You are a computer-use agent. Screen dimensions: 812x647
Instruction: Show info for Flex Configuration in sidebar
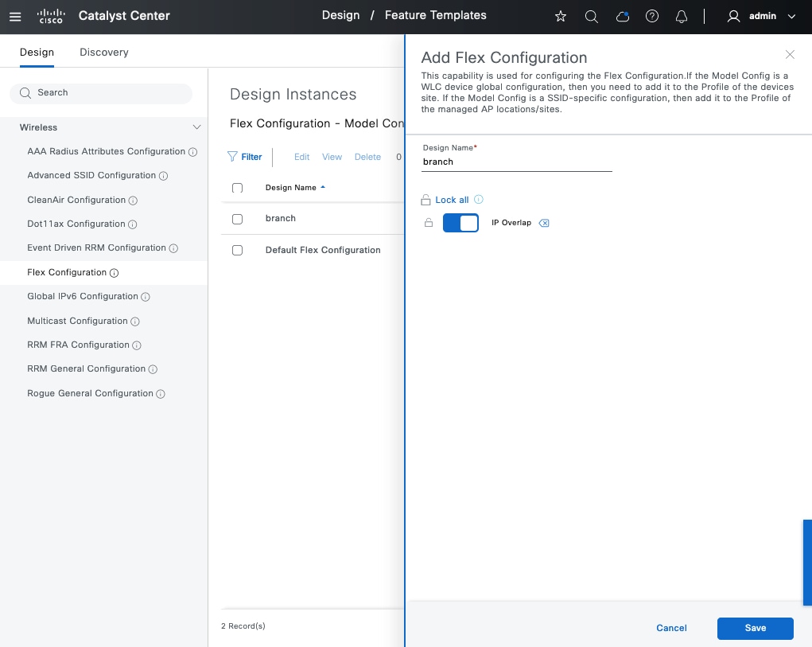(115, 273)
